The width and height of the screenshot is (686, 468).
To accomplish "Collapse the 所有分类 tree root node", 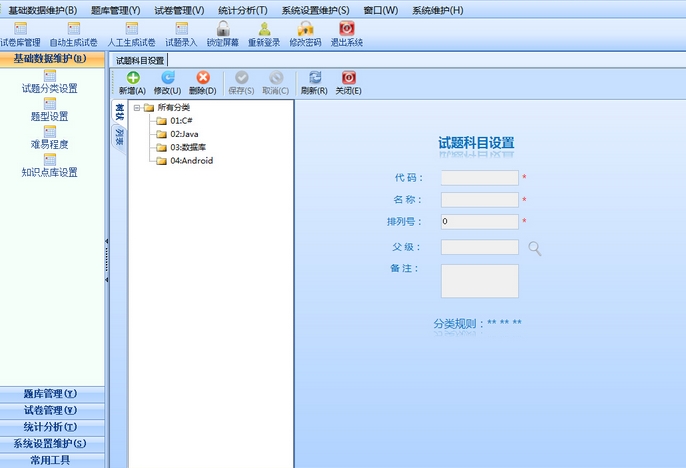I will click(x=136, y=108).
